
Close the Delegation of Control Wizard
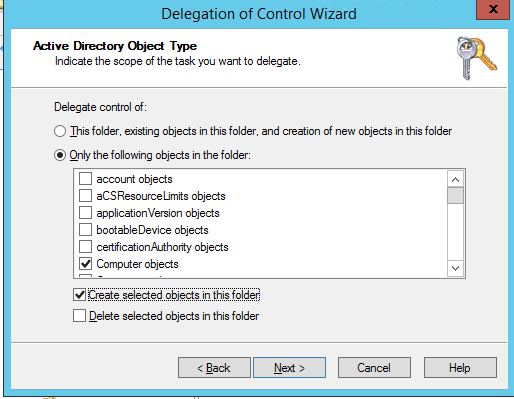(x=493, y=10)
